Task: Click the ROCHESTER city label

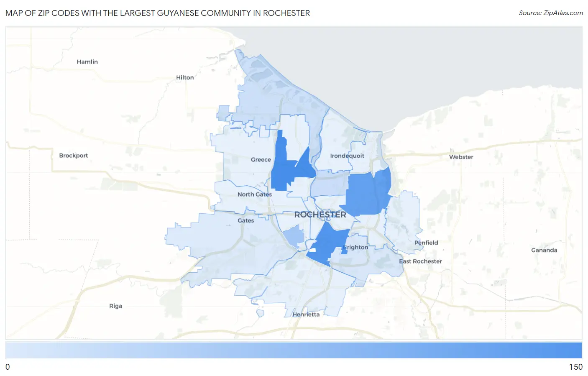Action: coord(320,215)
